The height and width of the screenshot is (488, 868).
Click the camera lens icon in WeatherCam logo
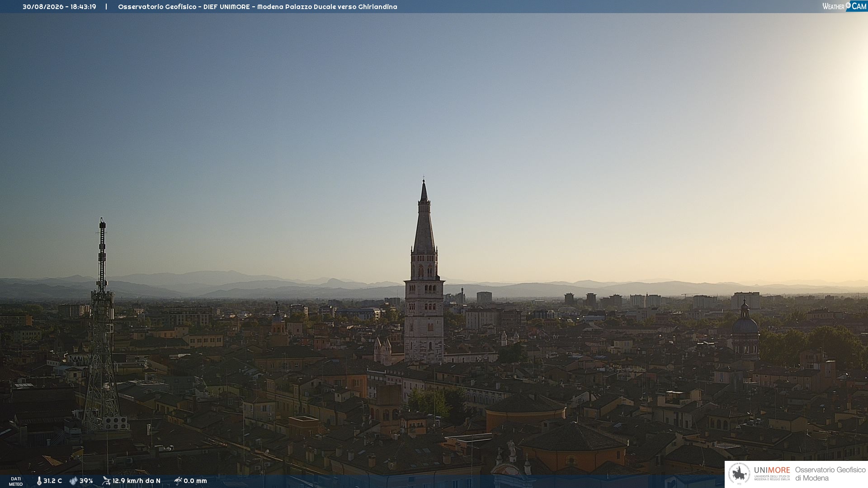click(848, 5)
